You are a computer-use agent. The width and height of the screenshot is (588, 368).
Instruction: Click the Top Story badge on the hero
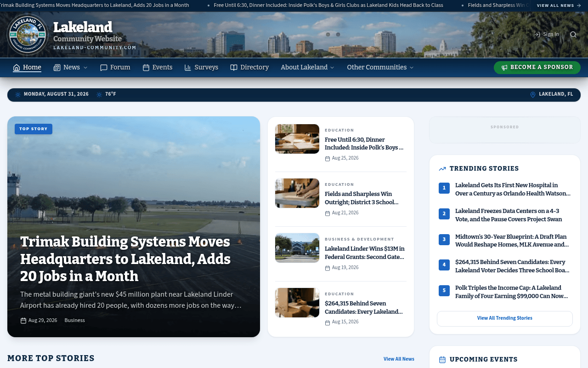[34, 129]
